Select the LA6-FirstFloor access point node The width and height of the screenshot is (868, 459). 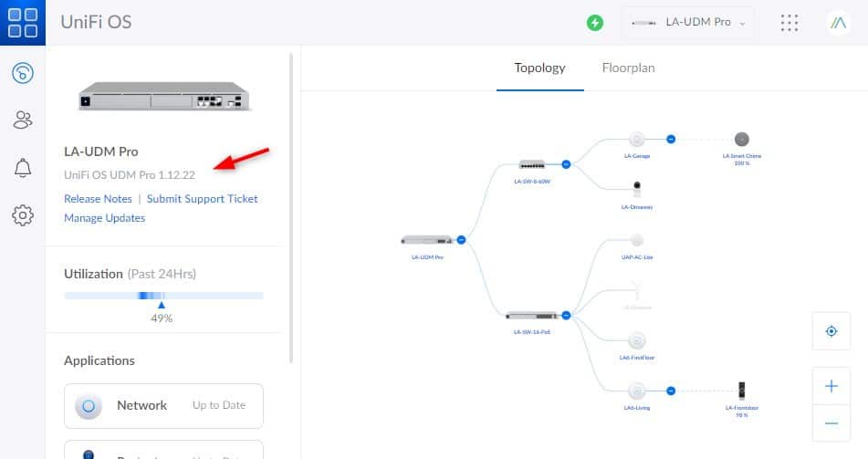coord(637,340)
